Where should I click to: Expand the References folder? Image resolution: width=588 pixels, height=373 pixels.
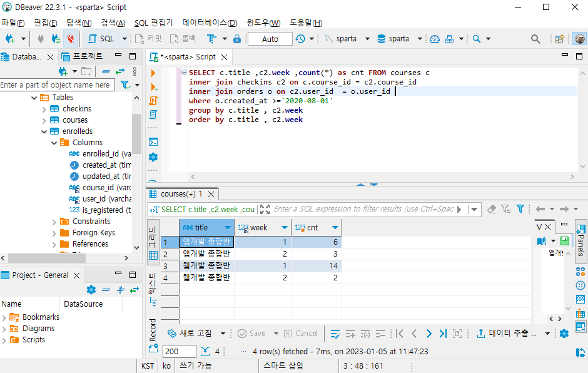[x=54, y=244]
